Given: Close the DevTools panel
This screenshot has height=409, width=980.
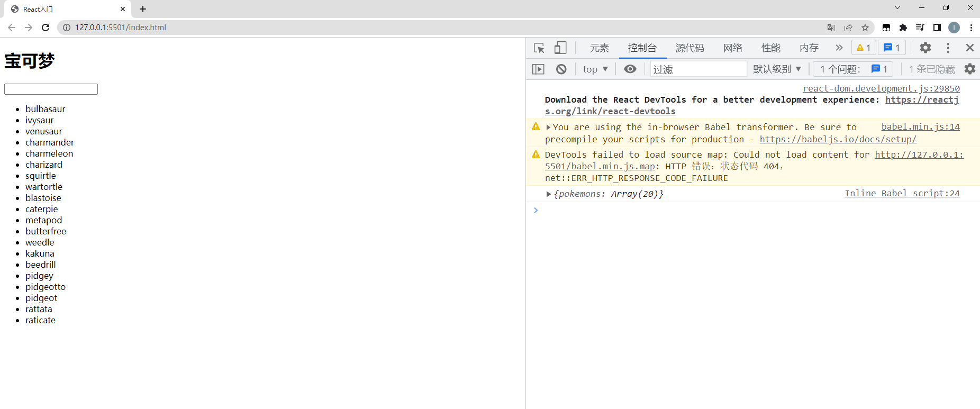Looking at the screenshot, I should coord(970,48).
